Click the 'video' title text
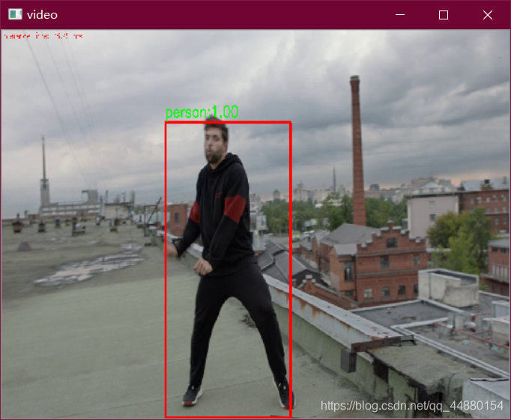 pyautogui.click(x=42, y=15)
